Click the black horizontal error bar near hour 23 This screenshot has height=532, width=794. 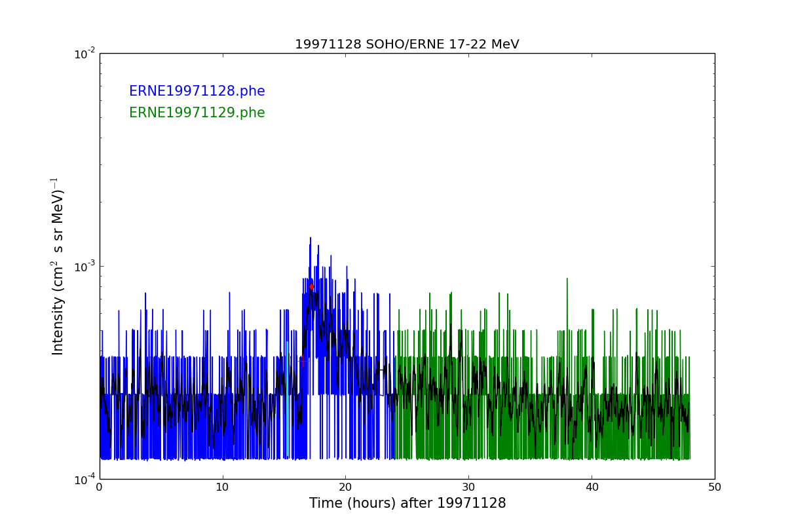(381, 370)
